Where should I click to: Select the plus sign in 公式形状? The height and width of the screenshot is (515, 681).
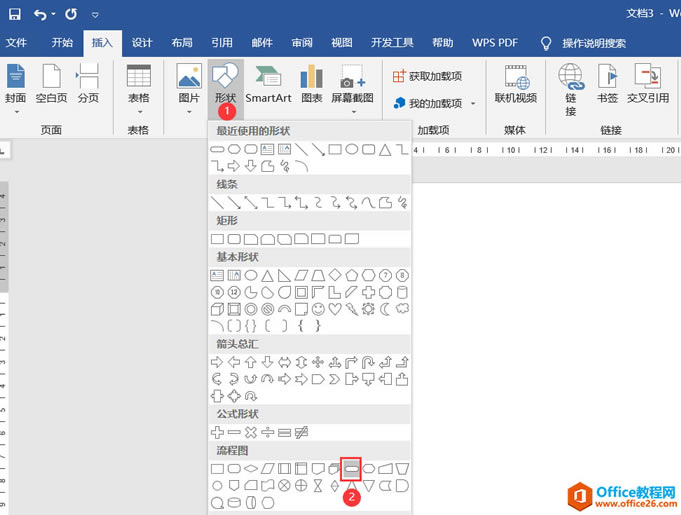coord(217,432)
